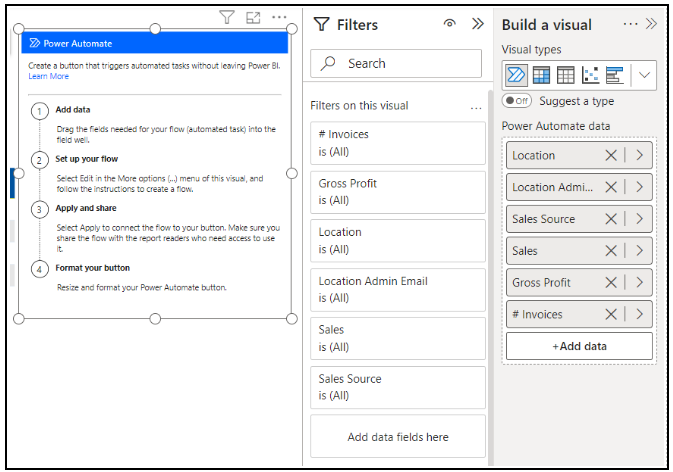Click the Filters pane scrollbar
The image size is (673, 472).
point(490,277)
